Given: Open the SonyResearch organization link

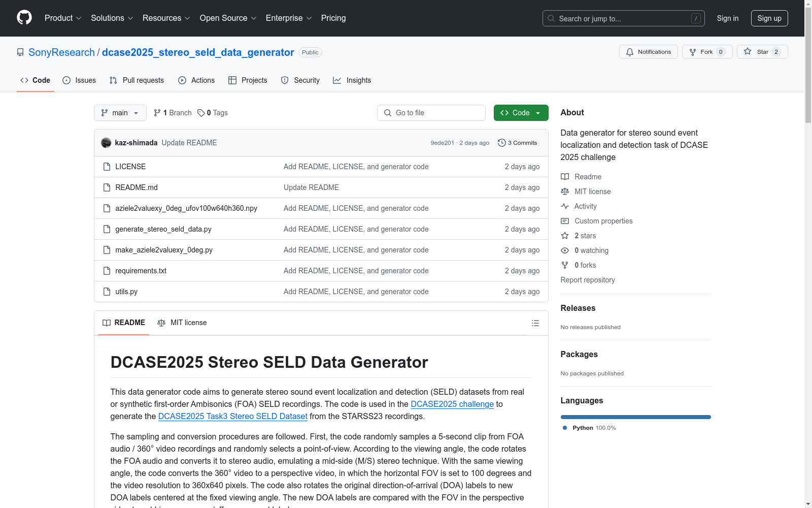Looking at the screenshot, I should [61, 52].
